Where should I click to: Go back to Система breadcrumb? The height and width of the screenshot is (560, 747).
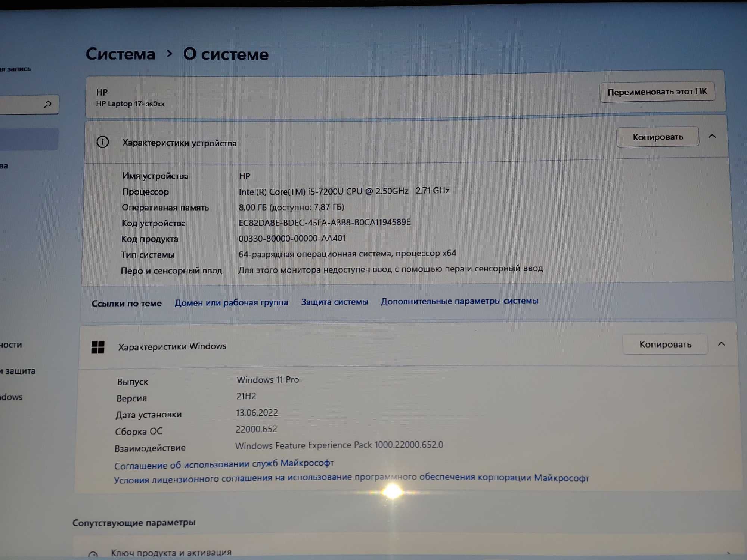click(x=121, y=54)
